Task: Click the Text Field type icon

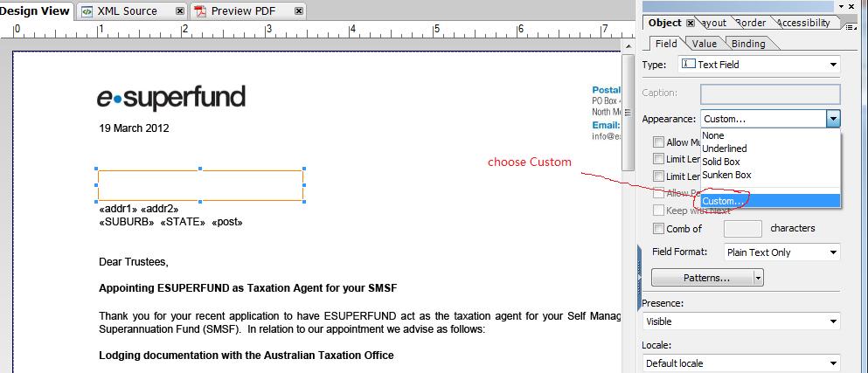Action: (688, 64)
